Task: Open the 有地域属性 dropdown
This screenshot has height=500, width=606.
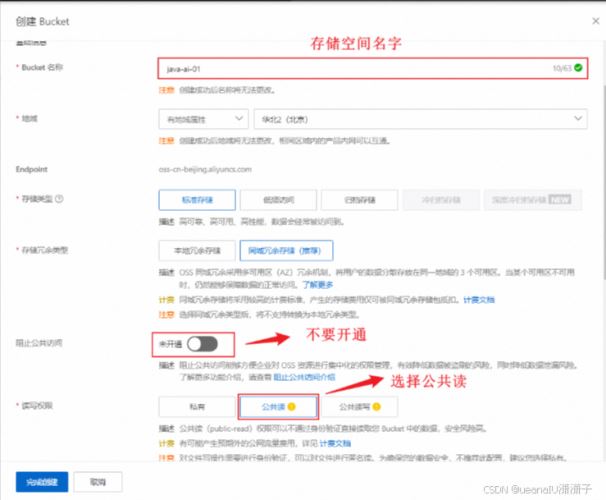Action: click(204, 119)
